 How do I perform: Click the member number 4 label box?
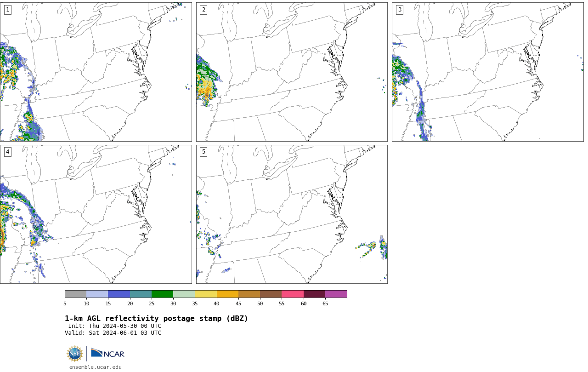tap(7, 152)
